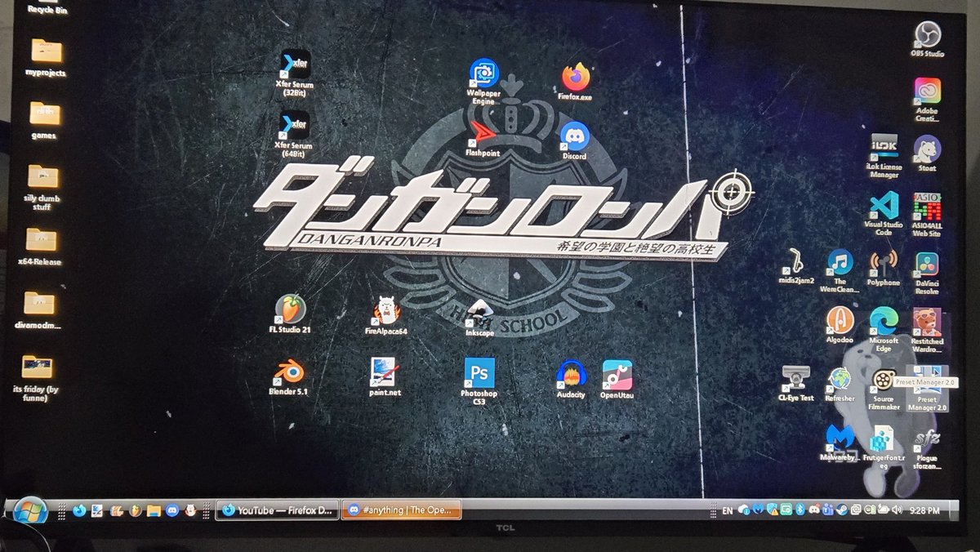Open Wallpaper Engine shortcut
Viewport: 980px width, 552px height.
pos(483,82)
